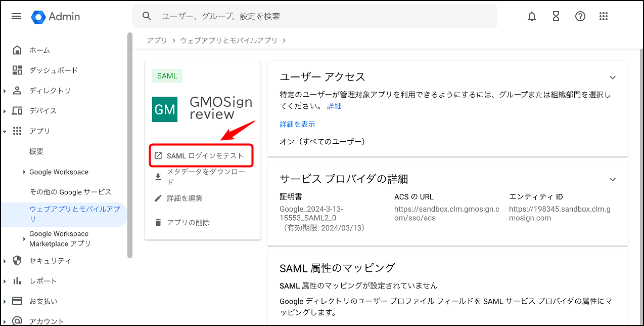Expand the Google Workspace submenu arrow

pos(24,172)
